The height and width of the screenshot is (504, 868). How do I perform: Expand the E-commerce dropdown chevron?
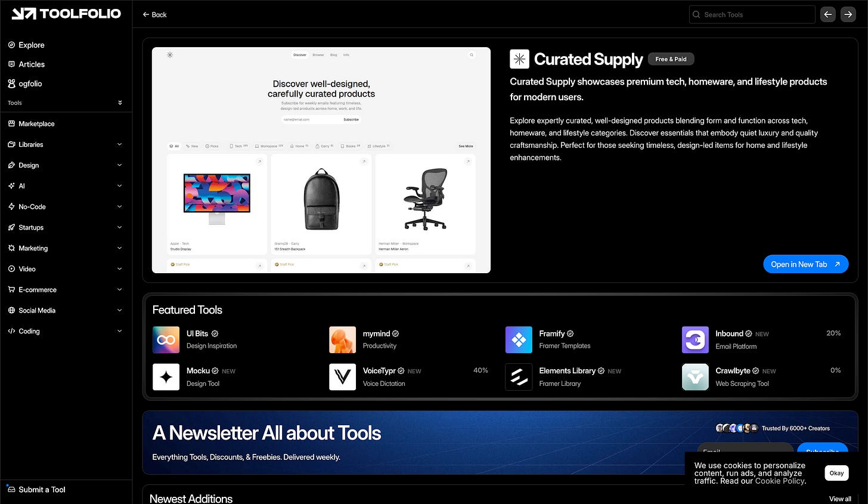click(119, 289)
